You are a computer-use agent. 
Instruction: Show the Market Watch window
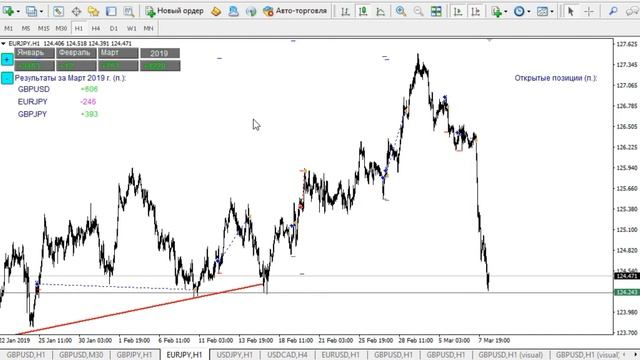click(58, 11)
